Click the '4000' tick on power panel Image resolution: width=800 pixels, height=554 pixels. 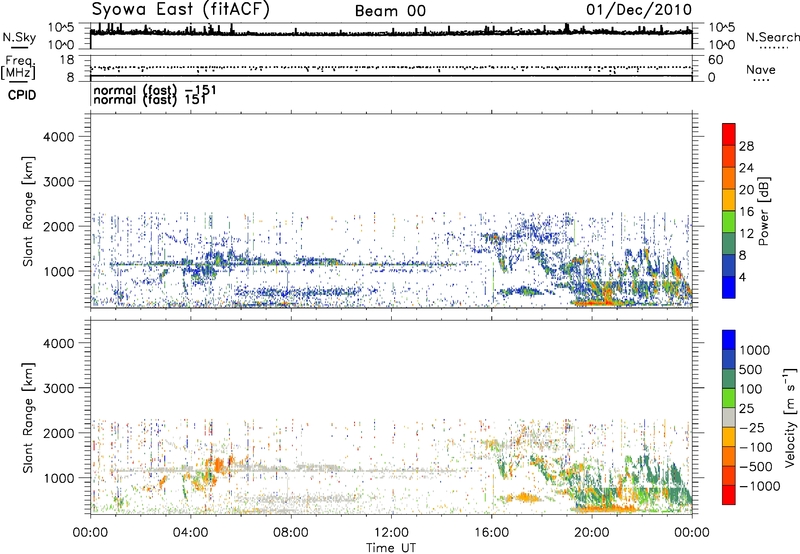pos(58,137)
